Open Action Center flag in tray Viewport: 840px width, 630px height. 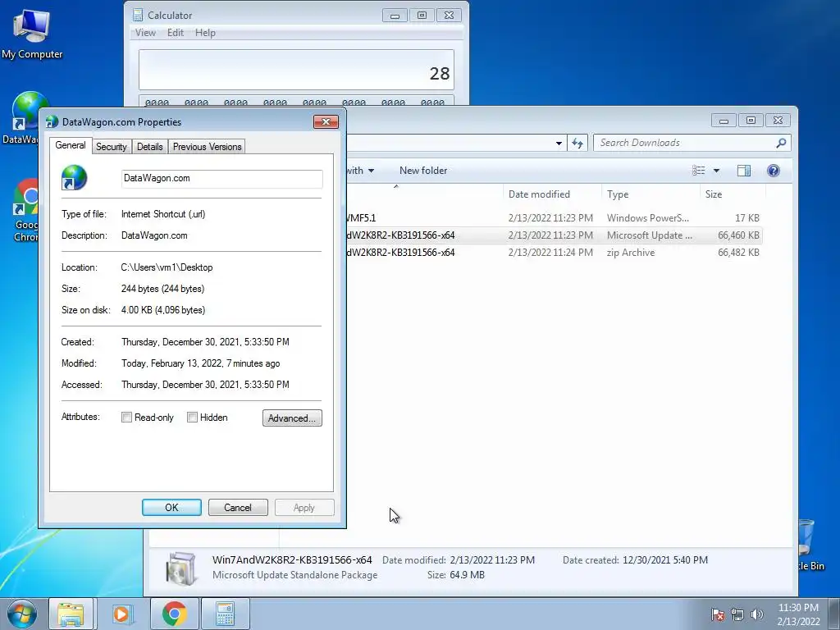pos(718,614)
